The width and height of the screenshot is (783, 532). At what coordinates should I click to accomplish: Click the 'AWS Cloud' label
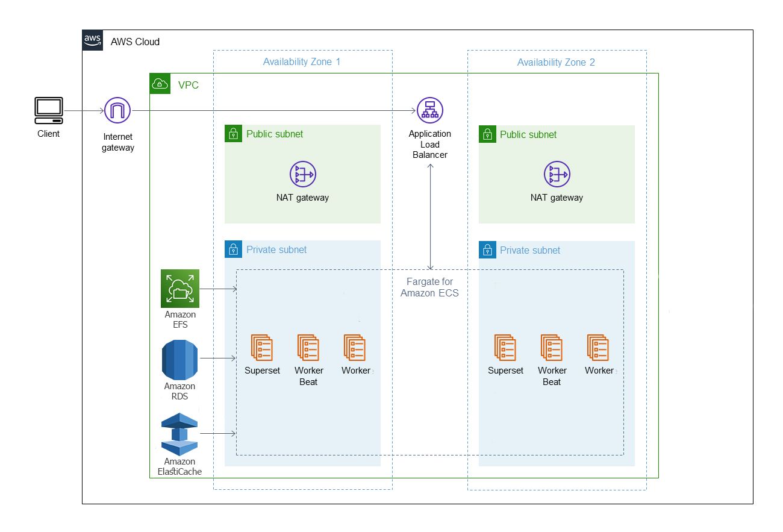point(135,42)
